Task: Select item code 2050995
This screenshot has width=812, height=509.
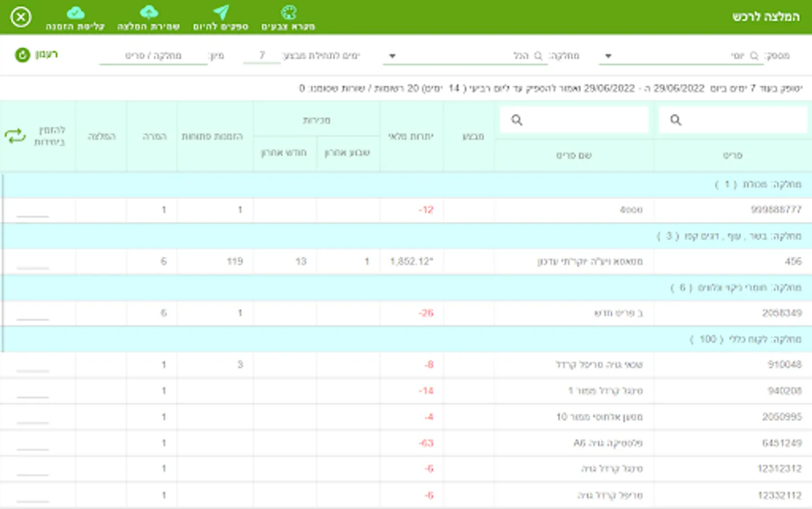Action: [782, 417]
